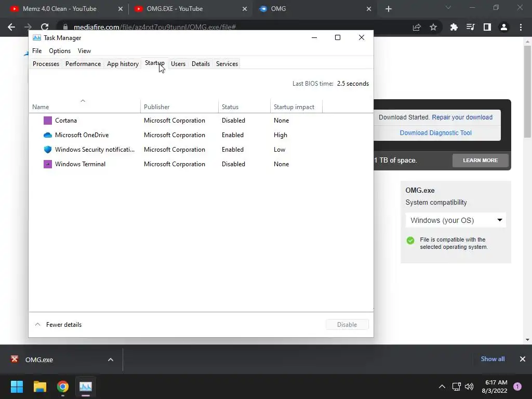Expand OMG.exe download options chevron
Viewport: 532px width, 399px height.
coord(111,360)
